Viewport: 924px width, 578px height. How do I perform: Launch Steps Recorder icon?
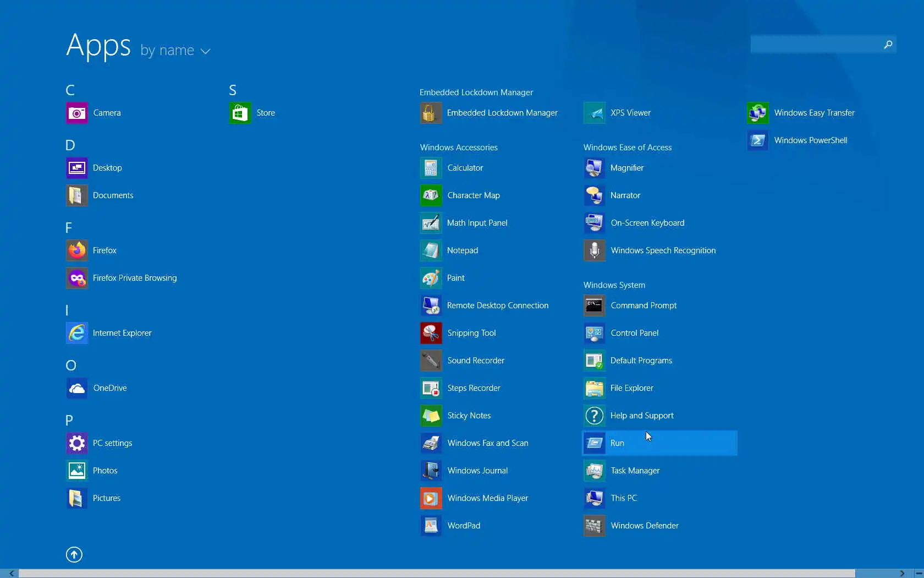431,388
